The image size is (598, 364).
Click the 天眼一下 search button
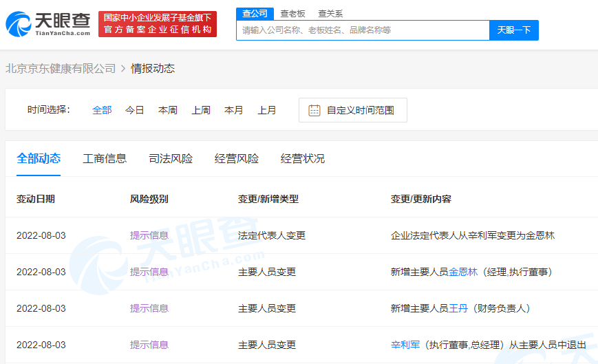514,30
